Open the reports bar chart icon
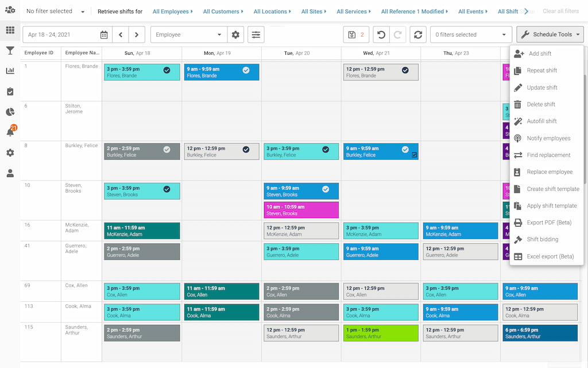588x368 pixels. (10, 71)
